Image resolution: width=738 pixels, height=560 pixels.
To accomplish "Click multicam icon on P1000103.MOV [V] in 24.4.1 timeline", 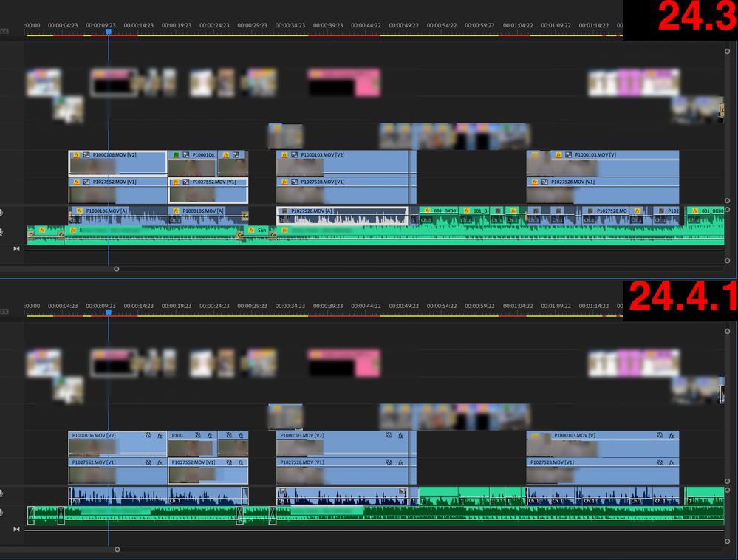I will (x=660, y=436).
